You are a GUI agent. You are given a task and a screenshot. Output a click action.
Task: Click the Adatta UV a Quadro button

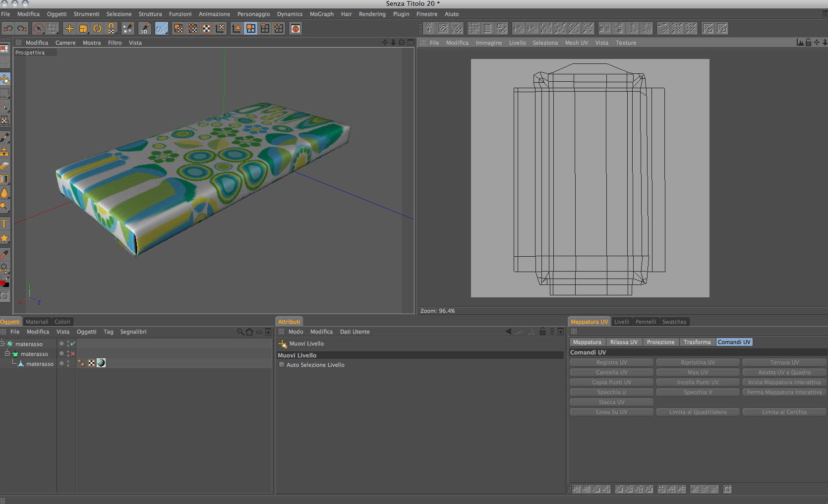[x=784, y=372]
